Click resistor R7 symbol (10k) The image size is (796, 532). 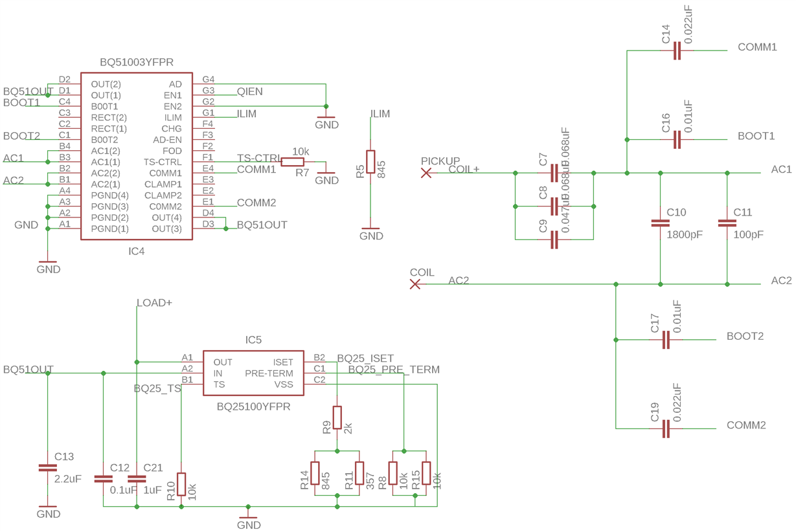pos(293,162)
